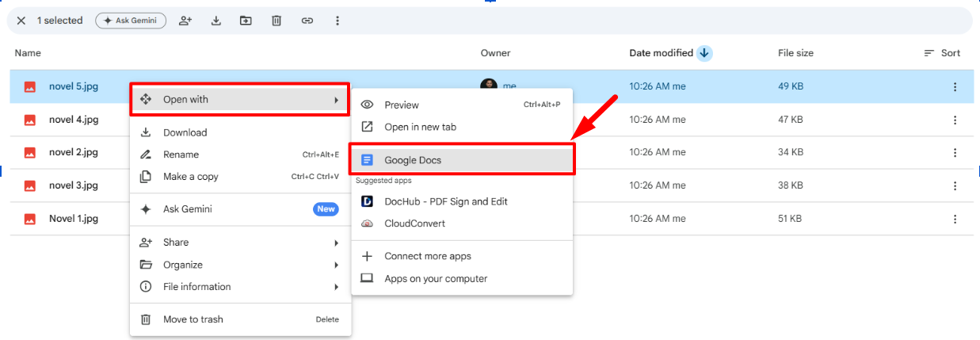
Task: Click the Copy link toolbar icon
Action: pyautogui.click(x=307, y=21)
